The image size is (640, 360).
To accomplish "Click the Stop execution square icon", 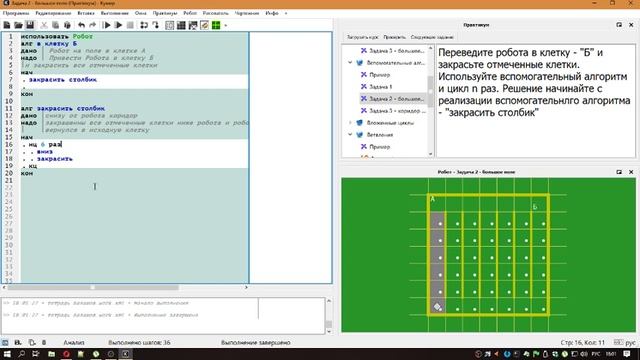I will coord(130,25).
